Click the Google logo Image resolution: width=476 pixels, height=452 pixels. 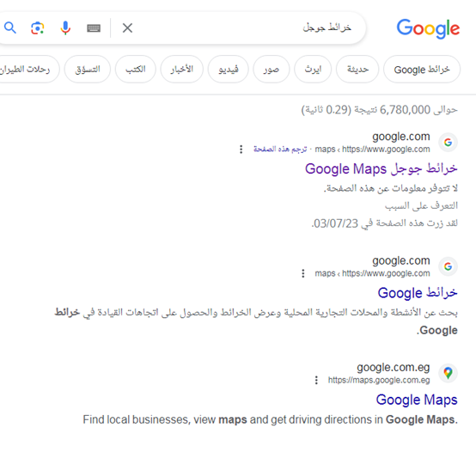coord(428,28)
